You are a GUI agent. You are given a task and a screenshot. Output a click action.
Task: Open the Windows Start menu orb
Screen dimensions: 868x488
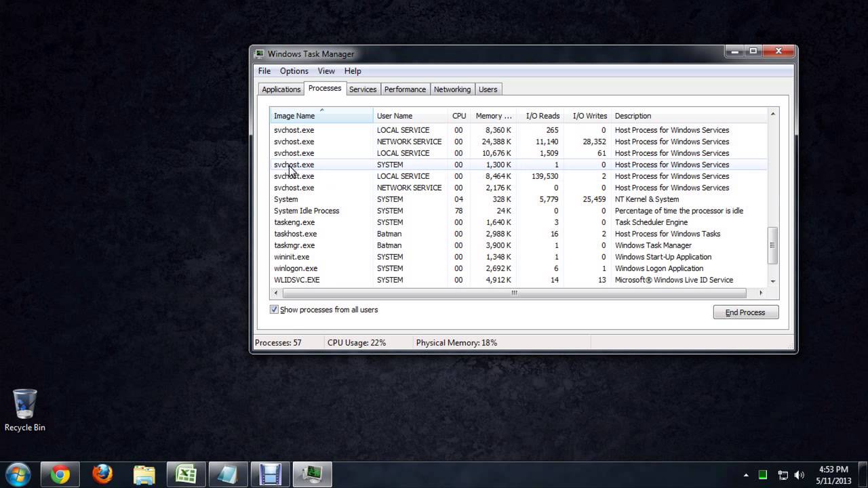click(x=18, y=474)
